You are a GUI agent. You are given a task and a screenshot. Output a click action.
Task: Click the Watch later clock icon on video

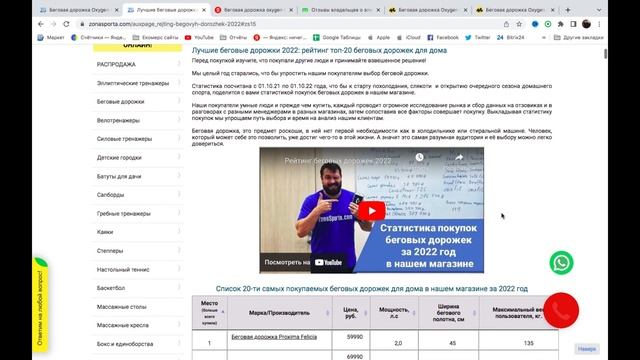(419, 157)
